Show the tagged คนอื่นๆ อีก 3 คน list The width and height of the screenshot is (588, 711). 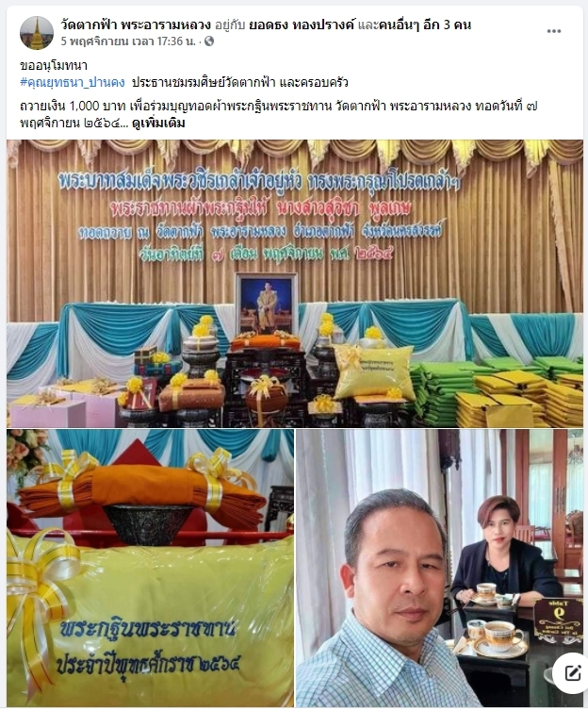pyautogui.click(x=423, y=25)
